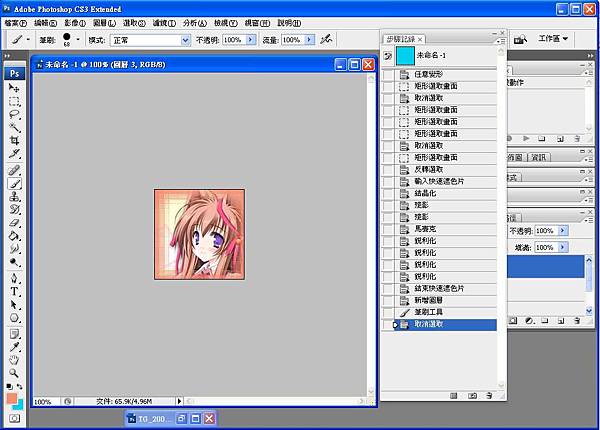Select the Slice tool
The image size is (600, 430).
click(x=14, y=153)
